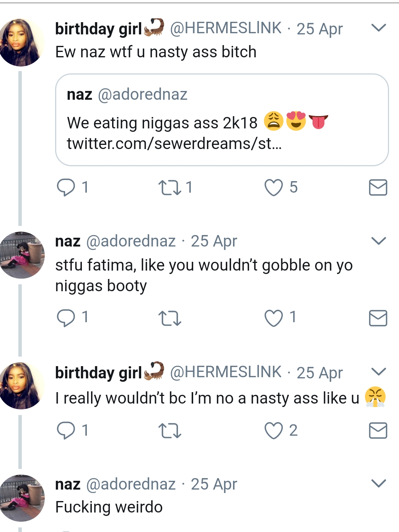Image resolution: width=399 pixels, height=532 pixels.
Task: Open @adorednaz handle on "Fucking weirdo" tweet
Action: pos(131,484)
